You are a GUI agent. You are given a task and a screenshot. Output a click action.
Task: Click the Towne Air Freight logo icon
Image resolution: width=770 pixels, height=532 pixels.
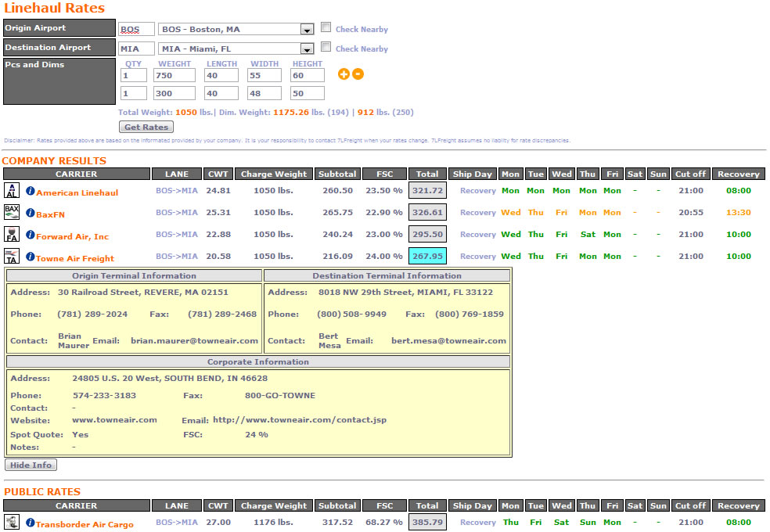click(x=12, y=256)
